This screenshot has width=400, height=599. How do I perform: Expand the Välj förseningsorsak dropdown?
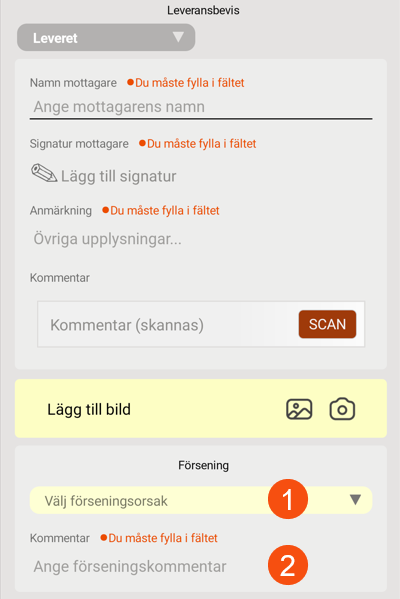201,500
